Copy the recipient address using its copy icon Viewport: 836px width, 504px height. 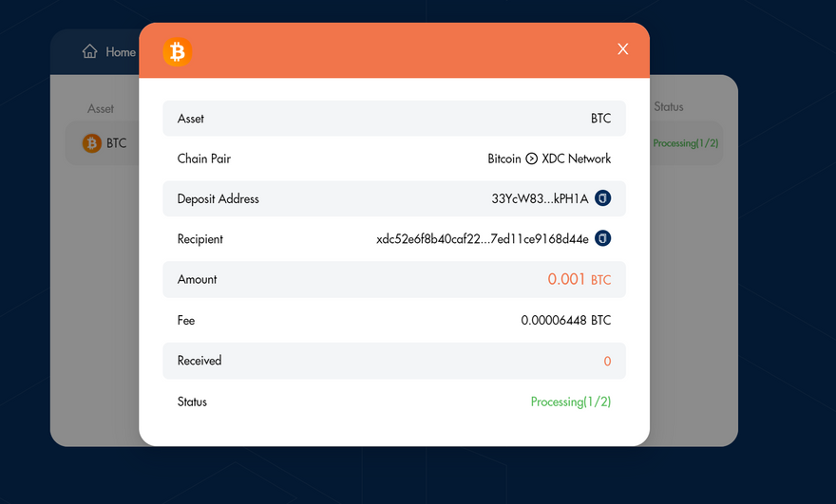[602, 238]
